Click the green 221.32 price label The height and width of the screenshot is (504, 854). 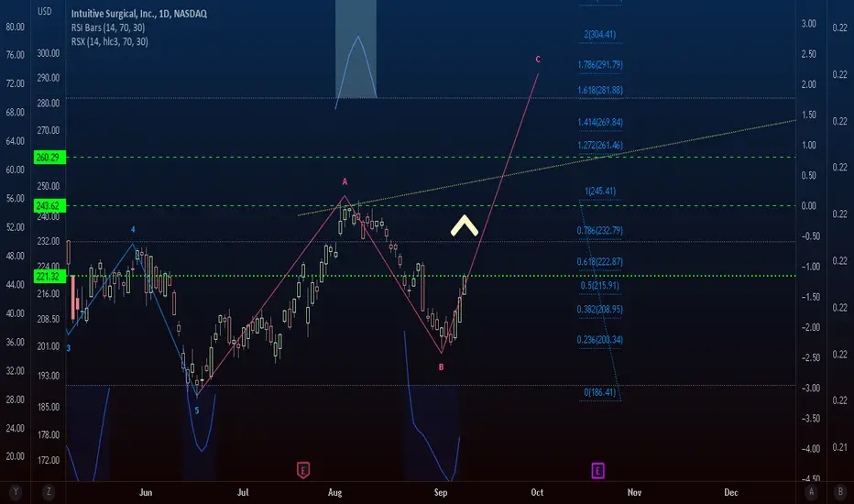coord(49,276)
